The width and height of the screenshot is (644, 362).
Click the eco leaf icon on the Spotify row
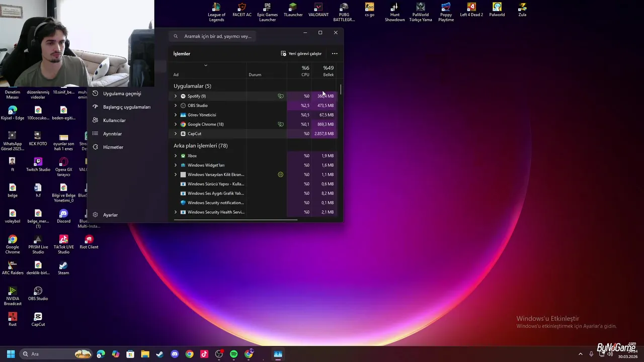pyautogui.click(x=281, y=96)
